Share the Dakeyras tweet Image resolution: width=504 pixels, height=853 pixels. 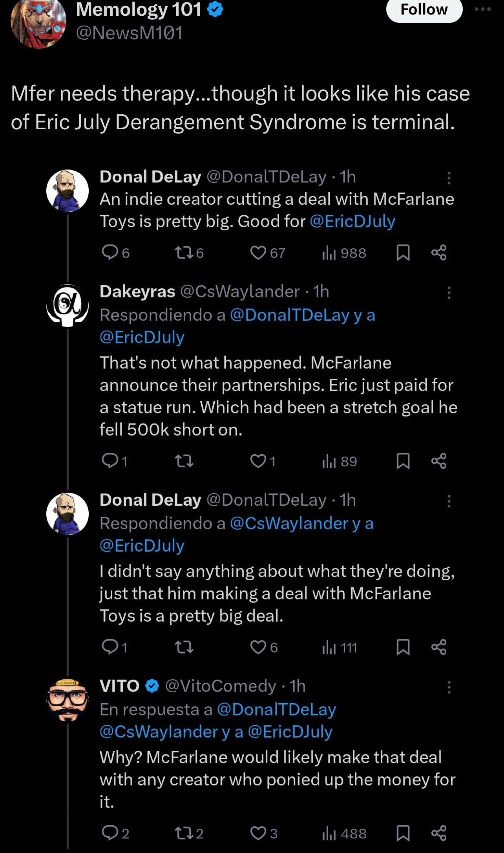pos(439,461)
